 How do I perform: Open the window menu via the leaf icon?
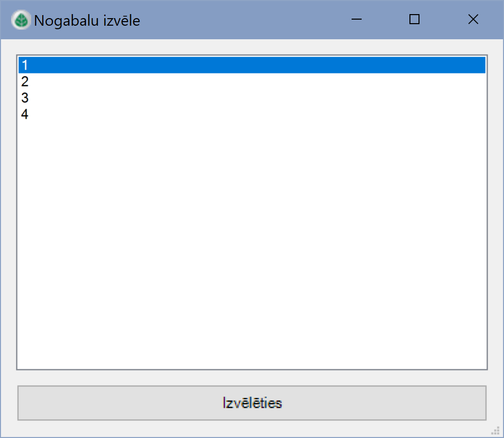tap(20, 19)
